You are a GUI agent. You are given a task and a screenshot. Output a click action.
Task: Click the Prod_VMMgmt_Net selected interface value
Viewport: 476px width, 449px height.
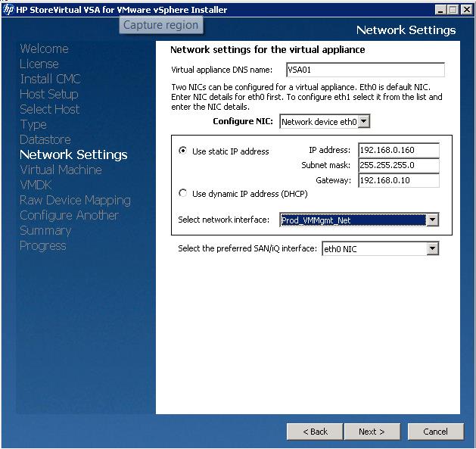[x=353, y=220]
